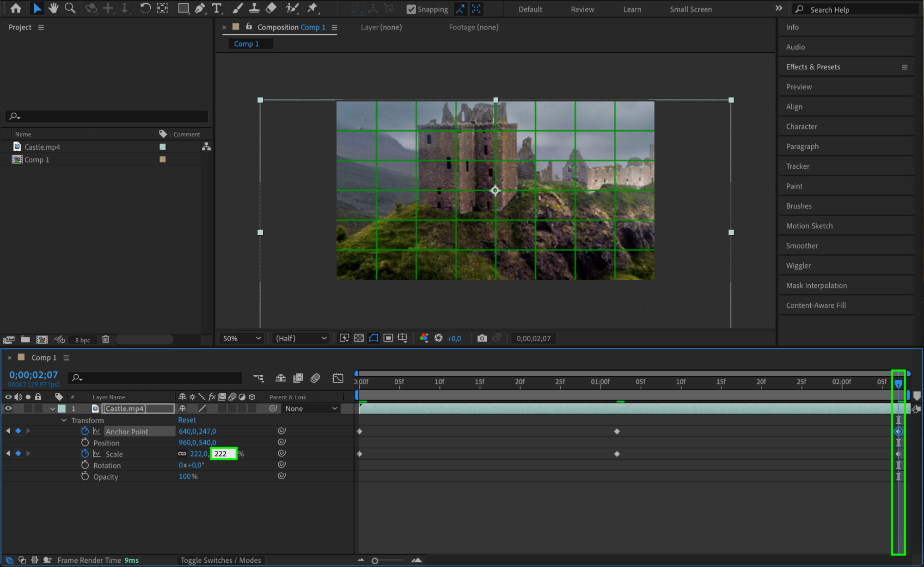Select the Pen tool

pos(200,8)
